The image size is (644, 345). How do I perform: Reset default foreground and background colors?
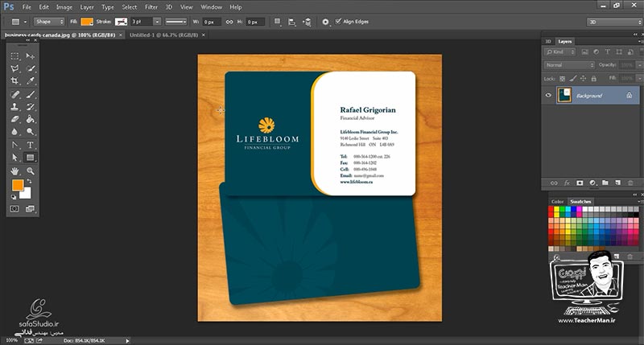(x=14, y=197)
